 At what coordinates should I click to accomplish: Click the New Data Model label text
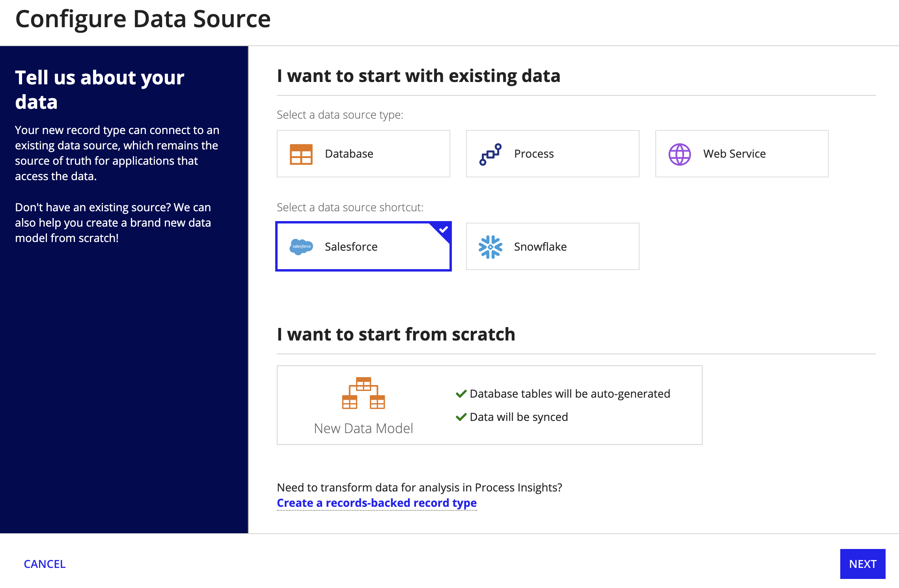(363, 428)
